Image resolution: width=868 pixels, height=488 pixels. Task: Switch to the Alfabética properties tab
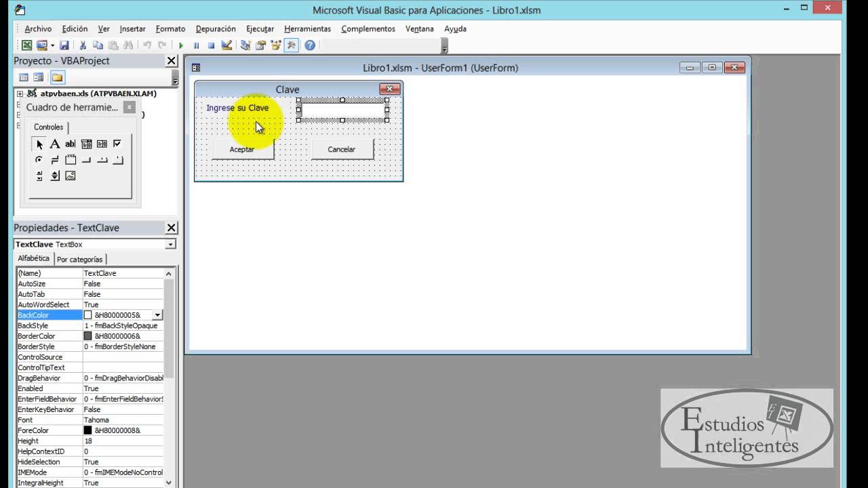[34, 258]
